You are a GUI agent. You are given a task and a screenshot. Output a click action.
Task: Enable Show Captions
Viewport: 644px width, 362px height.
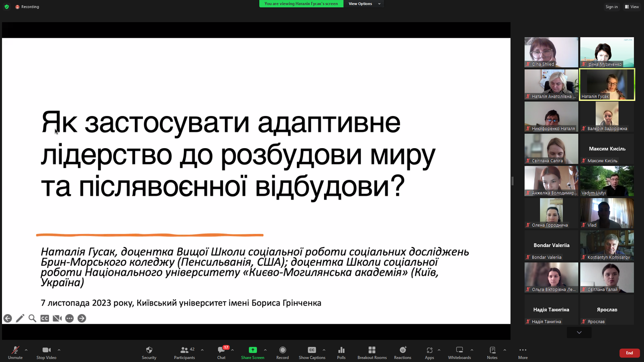[x=312, y=352]
